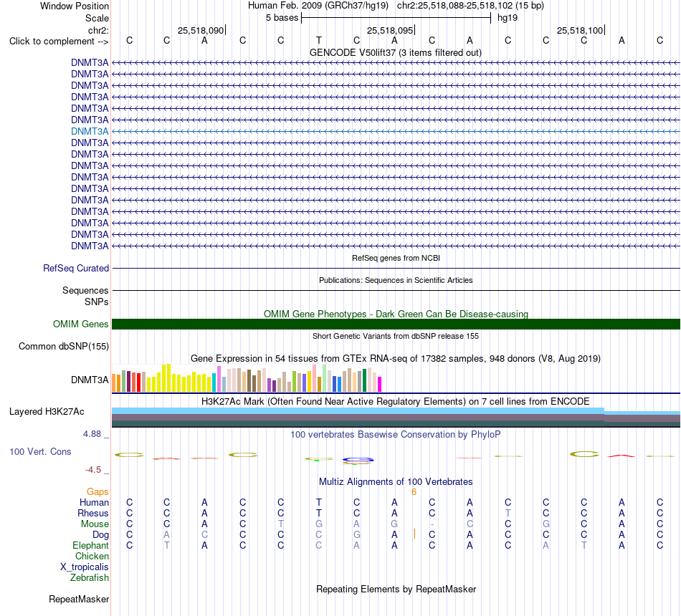This screenshot has width=681, height=616.
Task: Click the chr2:25,518,088-25,518,102 (15 bp) position text
Action: 470,6
